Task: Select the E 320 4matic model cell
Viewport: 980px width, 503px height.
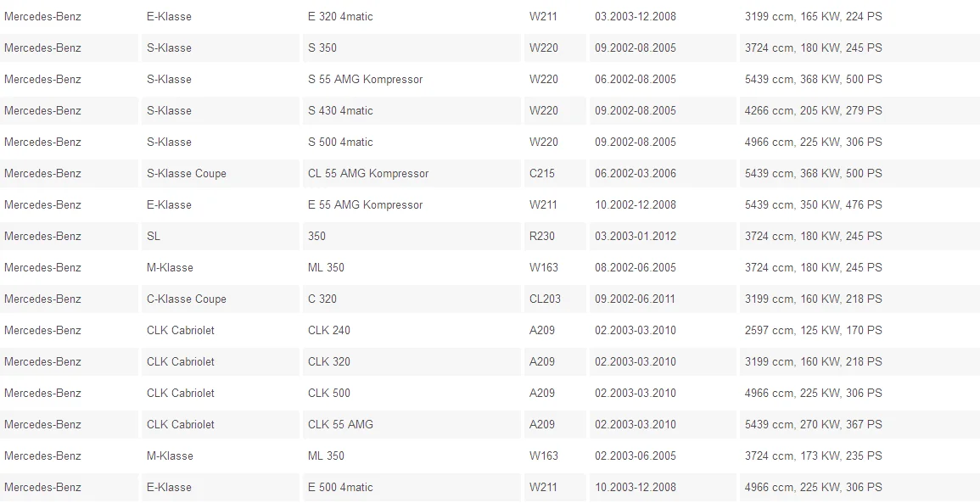Action: [412, 16]
